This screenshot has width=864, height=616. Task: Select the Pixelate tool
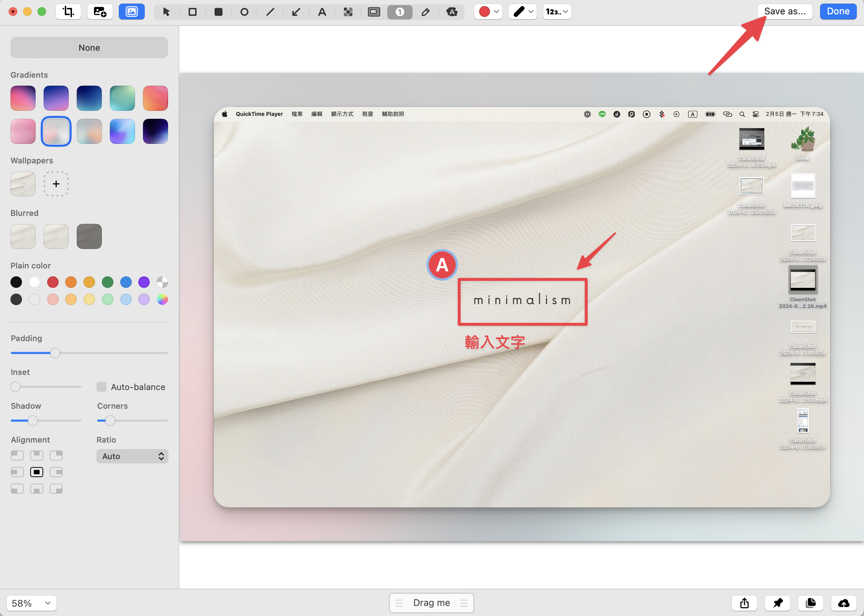click(x=347, y=12)
